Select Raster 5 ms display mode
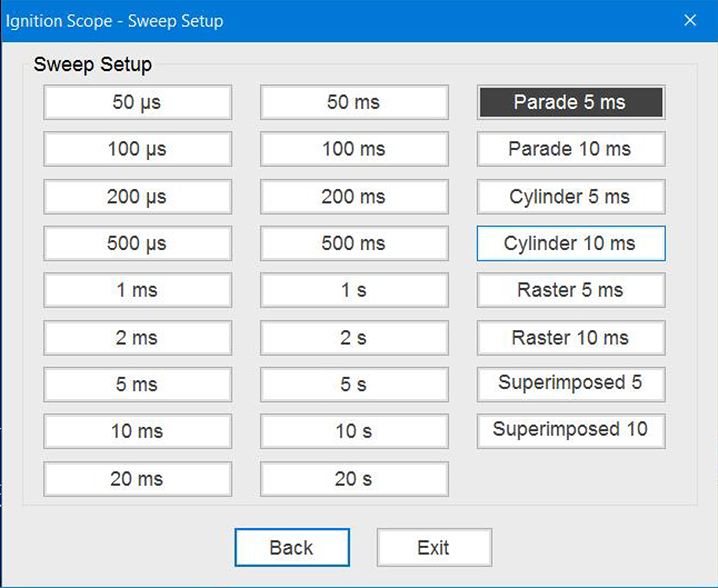 tap(571, 290)
